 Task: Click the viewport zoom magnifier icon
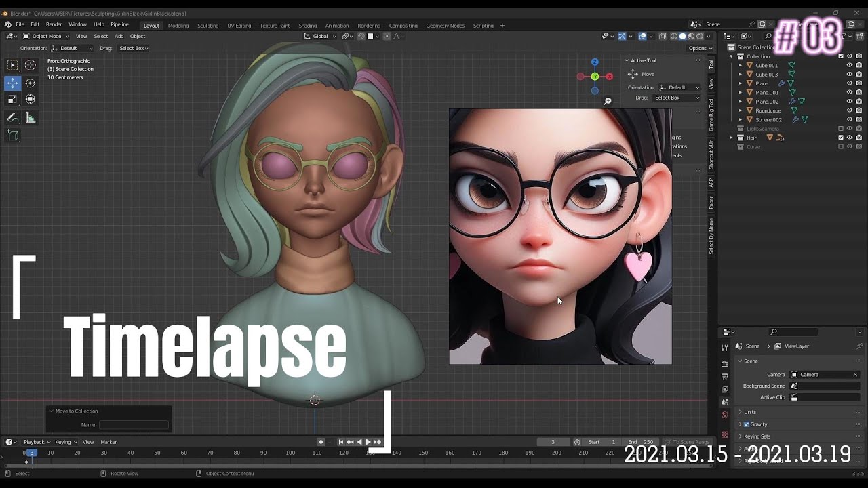coord(608,101)
